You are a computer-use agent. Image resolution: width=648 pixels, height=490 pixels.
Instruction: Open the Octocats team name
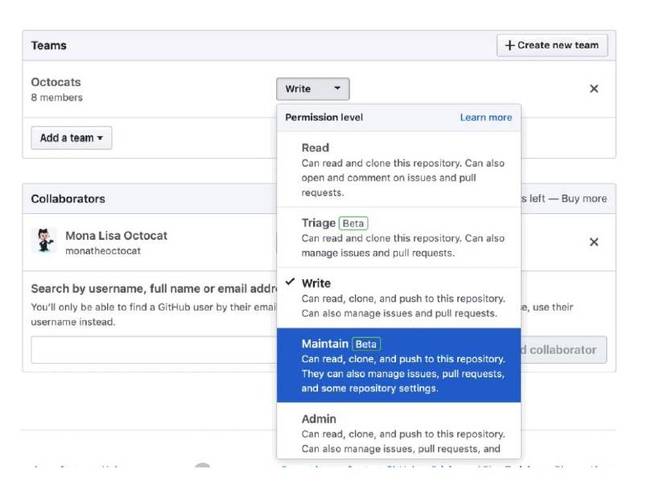click(x=56, y=82)
